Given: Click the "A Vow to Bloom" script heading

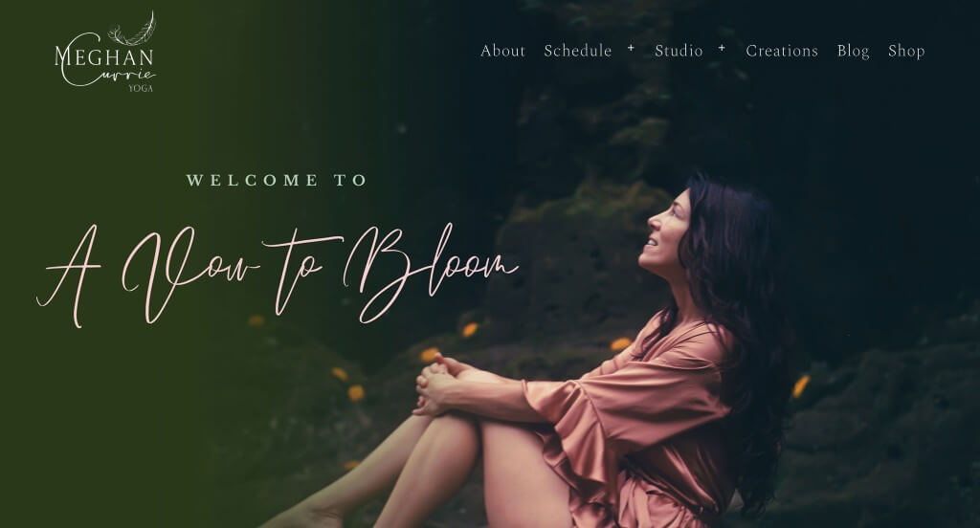Looking at the screenshot, I should point(277,275).
